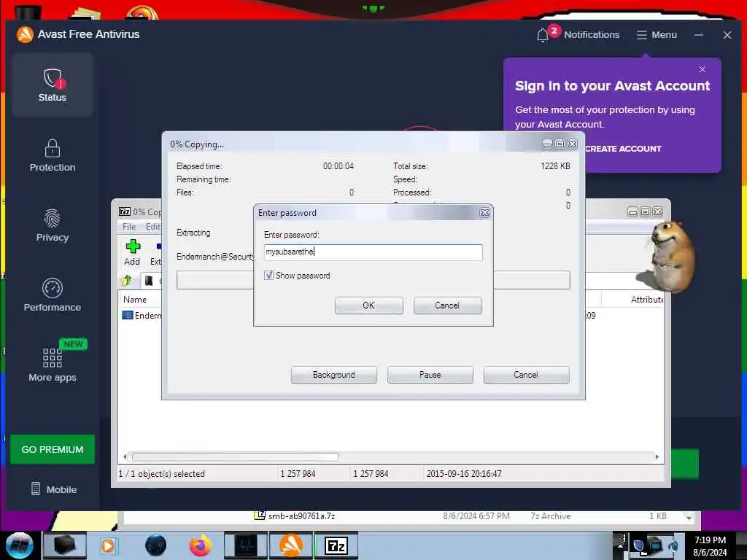This screenshot has width=747, height=560.
Task: Open the media player taskbar icon
Action: (x=109, y=545)
